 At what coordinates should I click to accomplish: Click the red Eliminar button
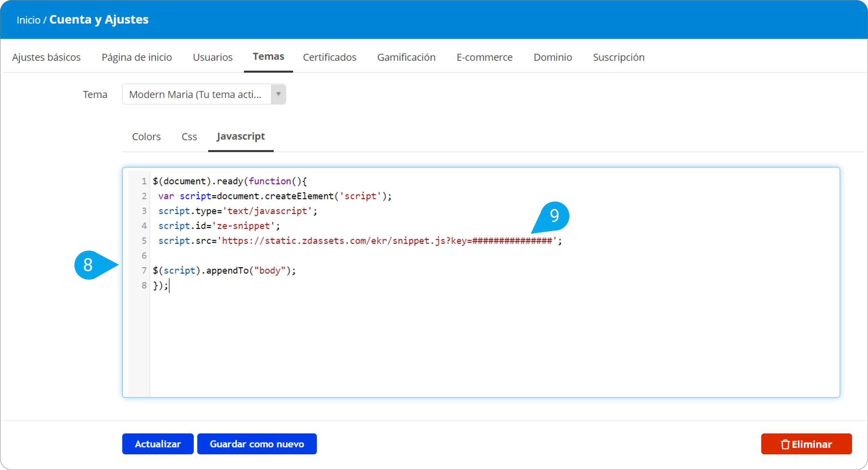coord(807,444)
